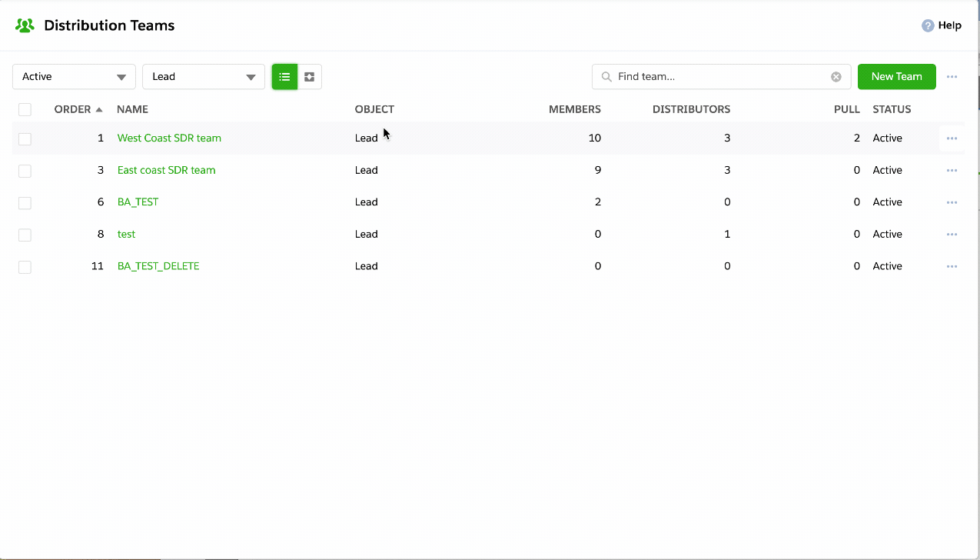980x560 pixels.
Task: Open the Active status filter dropdown
Action: 74,77
